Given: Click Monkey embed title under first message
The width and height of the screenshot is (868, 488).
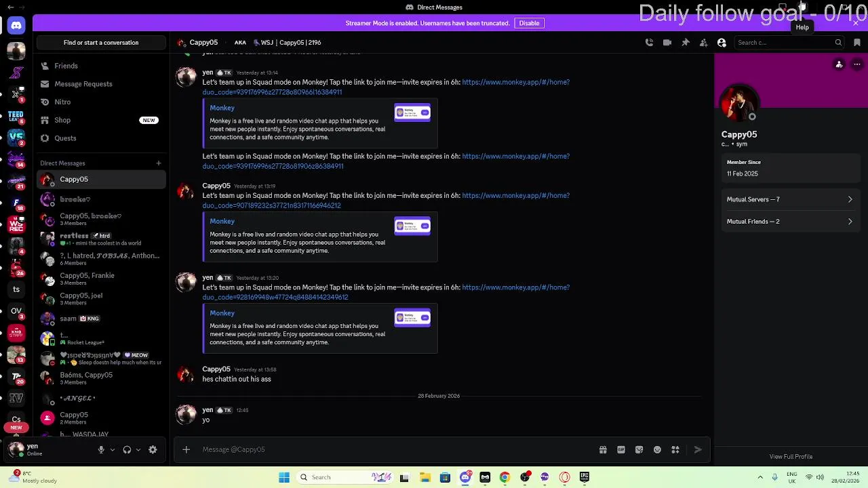Looking at the screenshot, I should coord(222,108).
